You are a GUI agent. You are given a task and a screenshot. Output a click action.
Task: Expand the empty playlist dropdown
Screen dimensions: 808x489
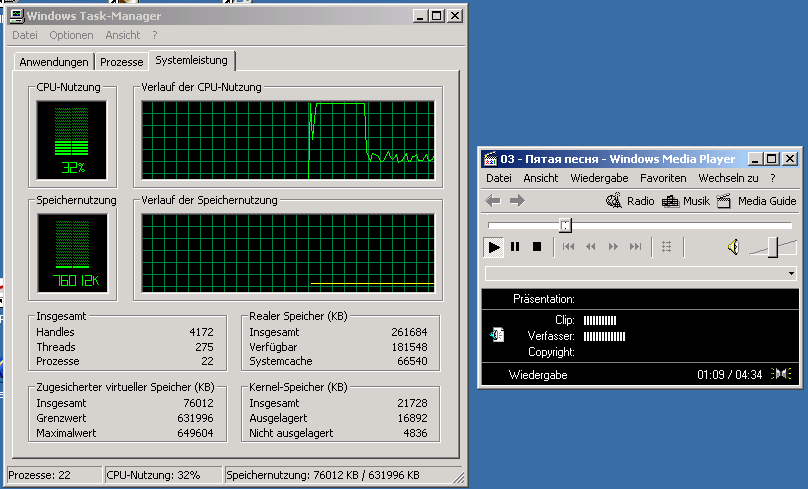[x=791, y=273]
